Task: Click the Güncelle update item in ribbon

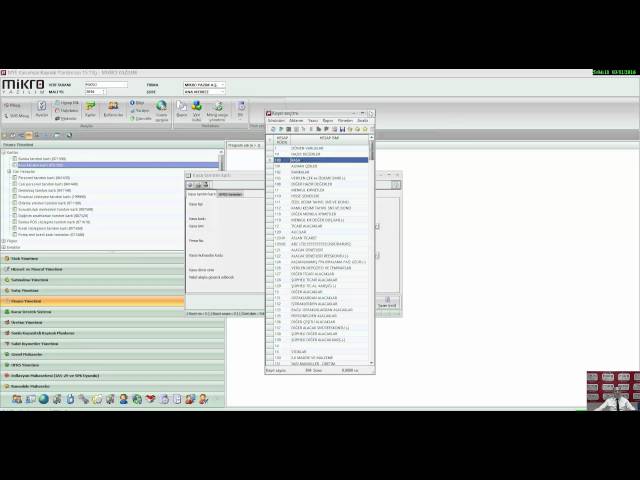Action: [140, 118]
